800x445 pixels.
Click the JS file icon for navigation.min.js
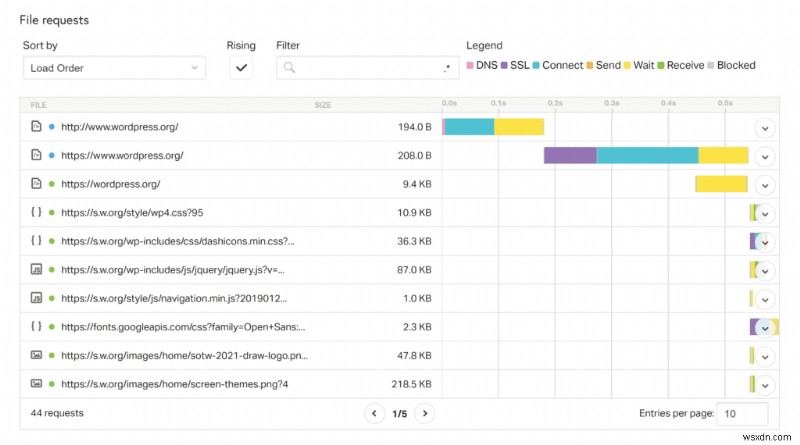click(36, 298)
